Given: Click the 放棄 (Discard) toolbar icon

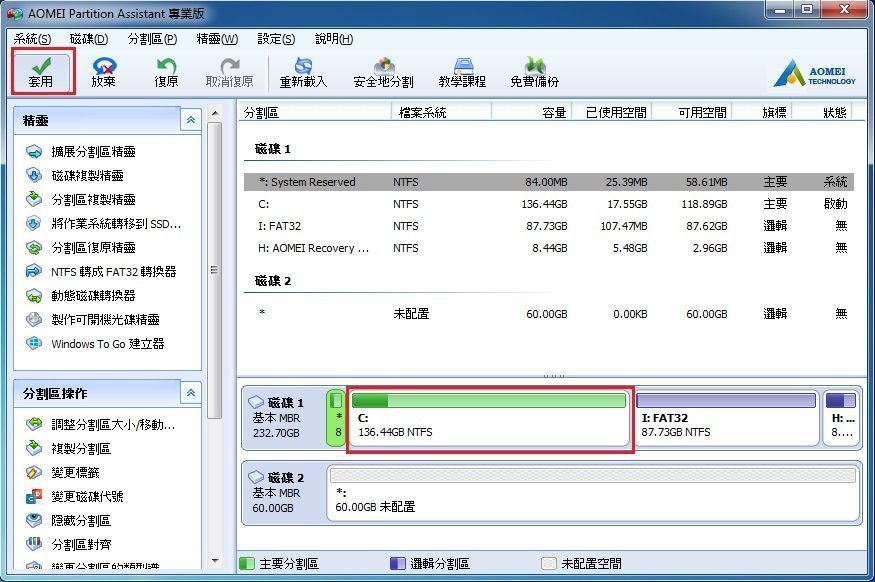Looking at the screenshot, I should [104, 71].
